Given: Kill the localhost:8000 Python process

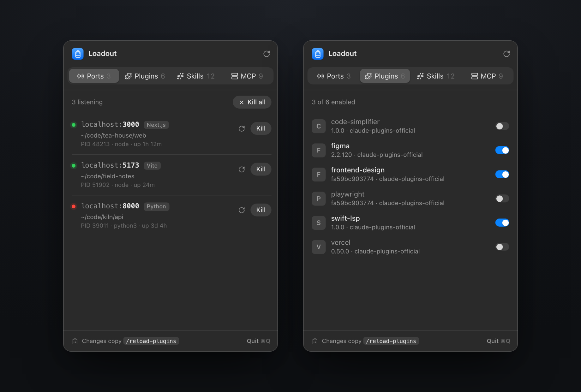Looking at the screenshot, I should (x=261, y=210).
